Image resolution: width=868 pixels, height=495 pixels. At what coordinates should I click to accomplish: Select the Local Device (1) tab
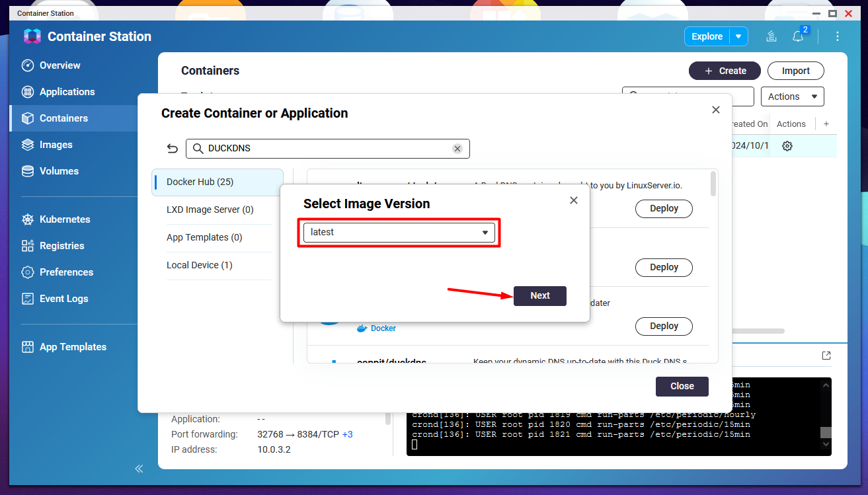217,265
